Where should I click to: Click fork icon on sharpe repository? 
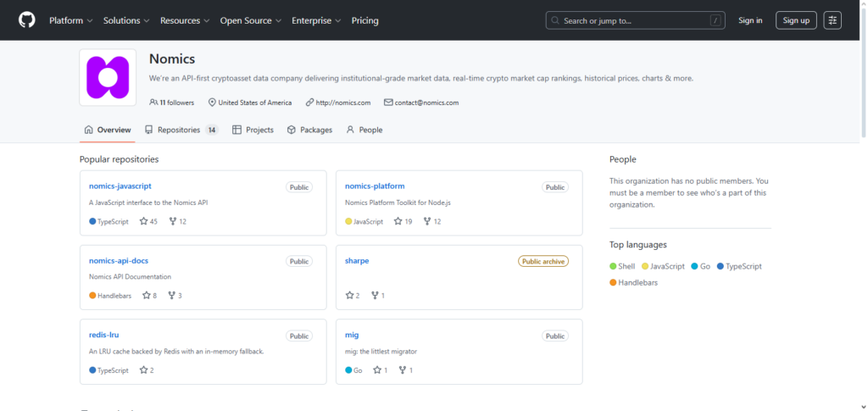[x=375, y=296]
